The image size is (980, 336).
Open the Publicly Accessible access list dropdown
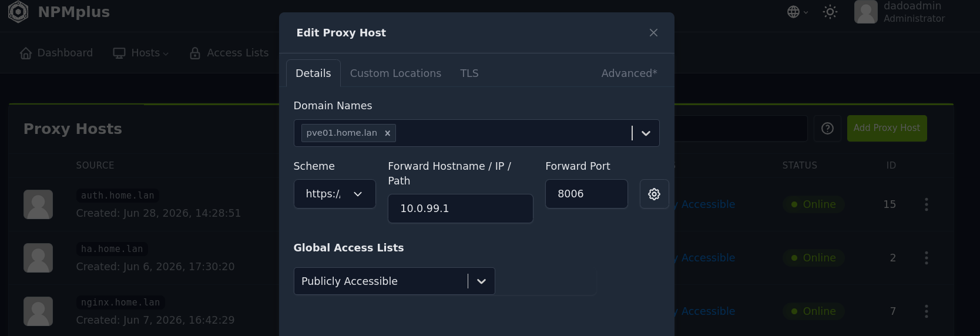[394, 281]
